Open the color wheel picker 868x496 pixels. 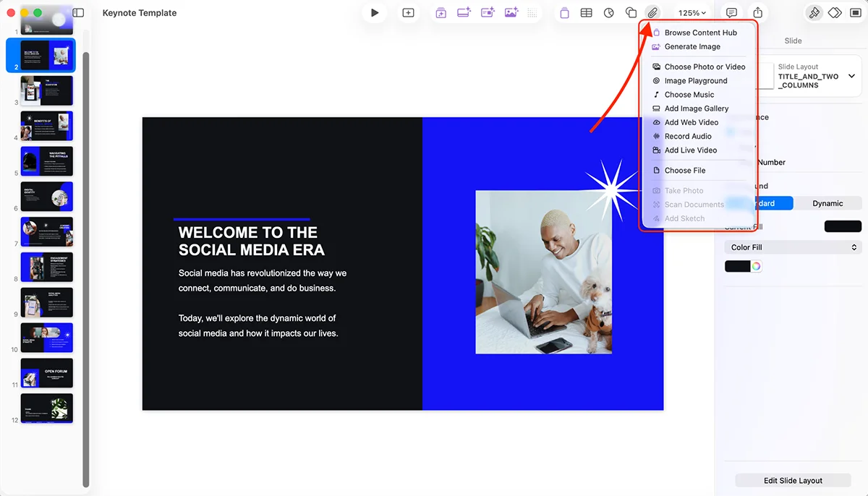click(x=756, y=266)
